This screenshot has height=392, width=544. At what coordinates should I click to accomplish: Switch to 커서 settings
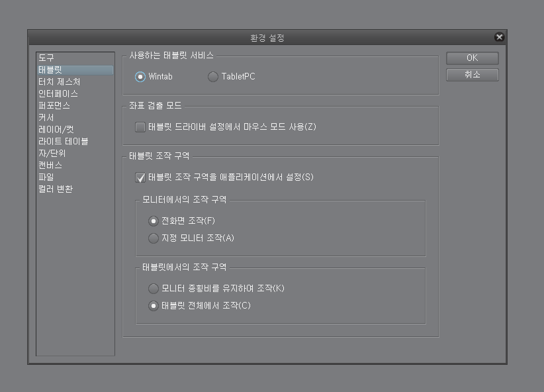[75, 117]
